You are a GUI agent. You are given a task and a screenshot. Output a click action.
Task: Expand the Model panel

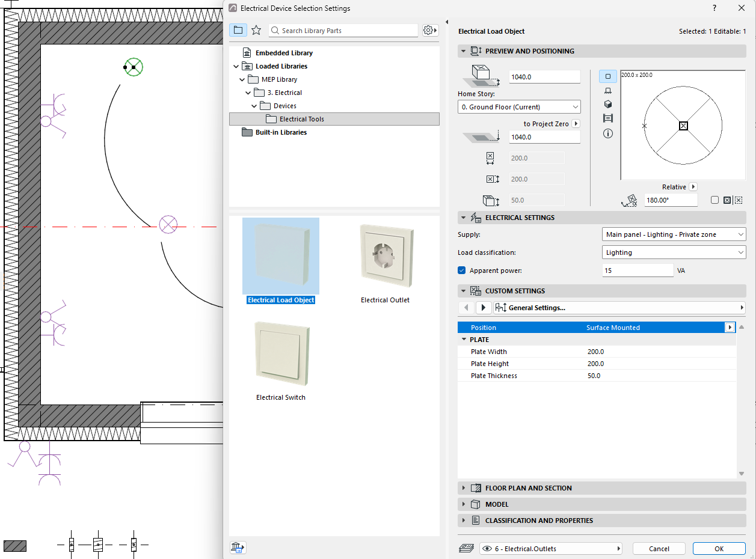click(x=463, y=504)
